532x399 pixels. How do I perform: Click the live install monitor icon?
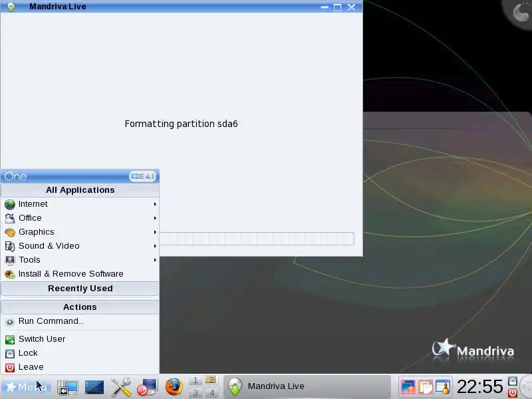(x=147, y=387)
